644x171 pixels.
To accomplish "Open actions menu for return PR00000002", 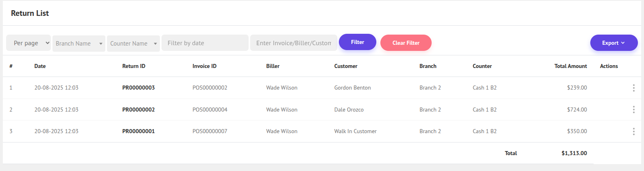I will click(x=633, y=110).
